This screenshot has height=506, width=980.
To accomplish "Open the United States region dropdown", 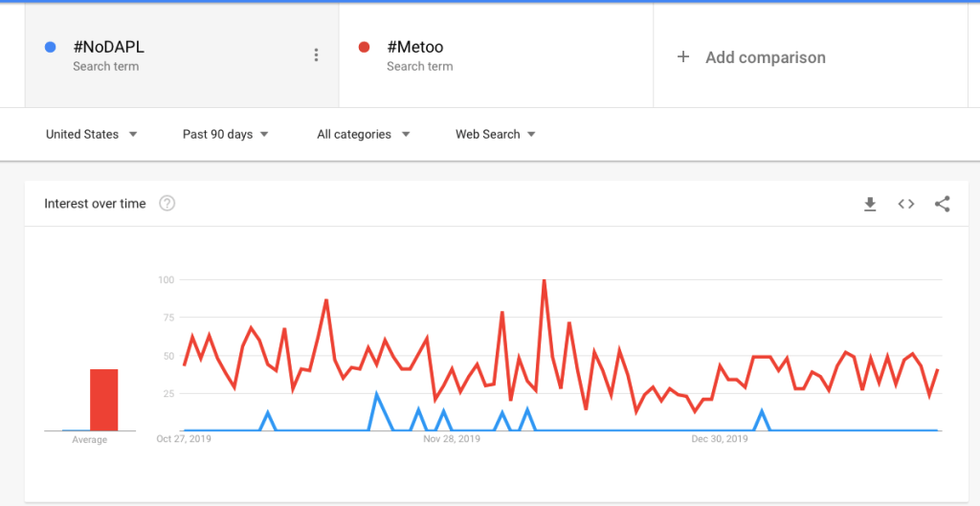I will pos(92,135).
